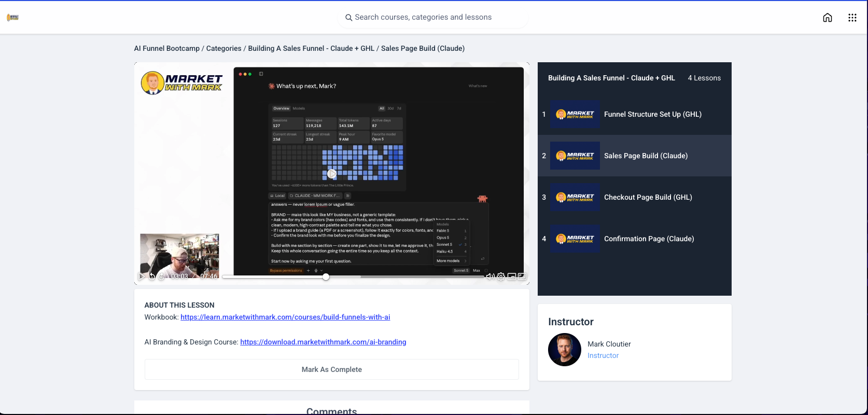Go to home via house icon
Screen dimensions: 868x415
coord(828,18)
